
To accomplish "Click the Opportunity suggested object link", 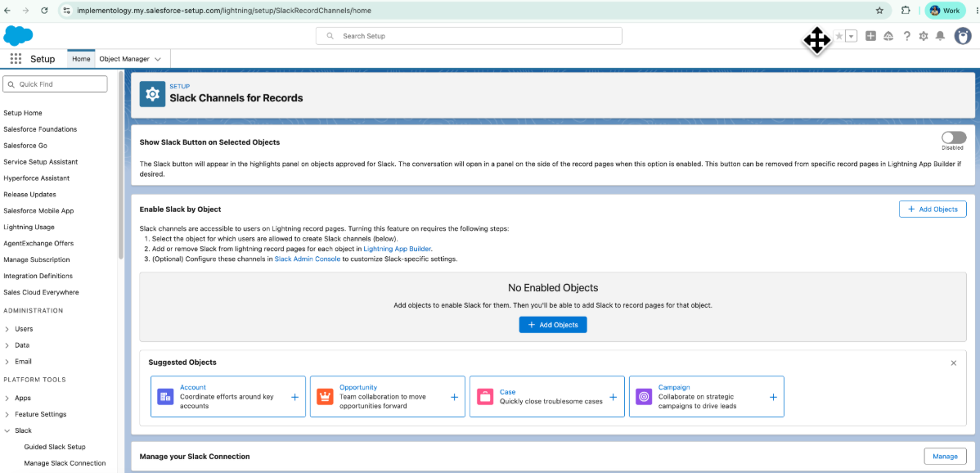I will click(x=358, y=387).
